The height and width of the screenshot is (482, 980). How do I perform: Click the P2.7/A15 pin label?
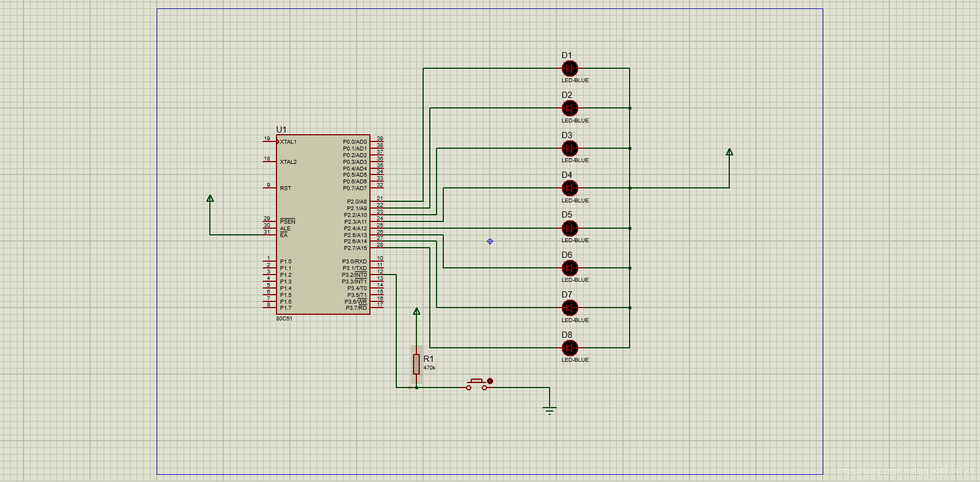[x=355, y=248]
